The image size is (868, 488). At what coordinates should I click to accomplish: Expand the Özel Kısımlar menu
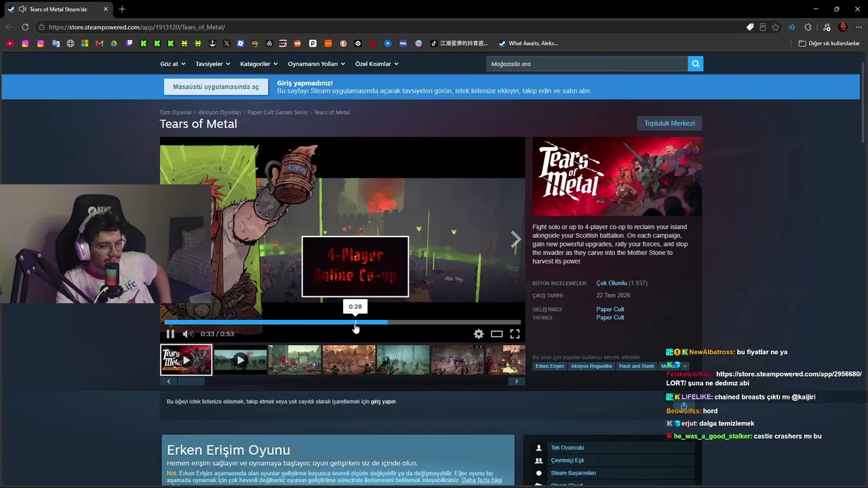[x=377, y=64]
